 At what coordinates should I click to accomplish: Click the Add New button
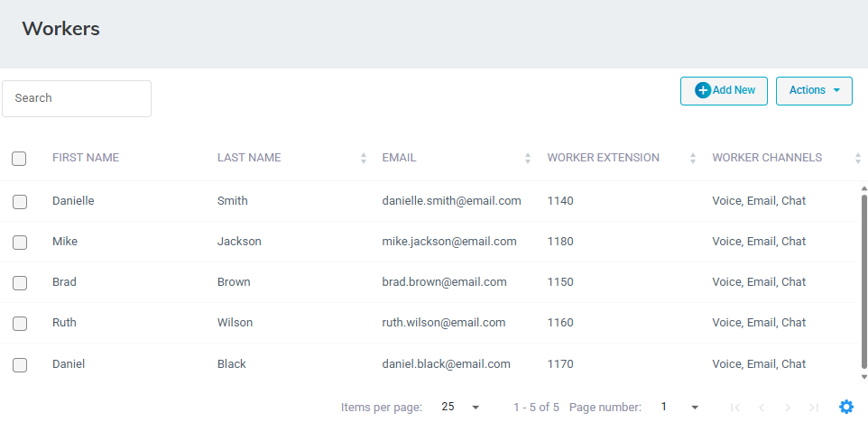724,90
